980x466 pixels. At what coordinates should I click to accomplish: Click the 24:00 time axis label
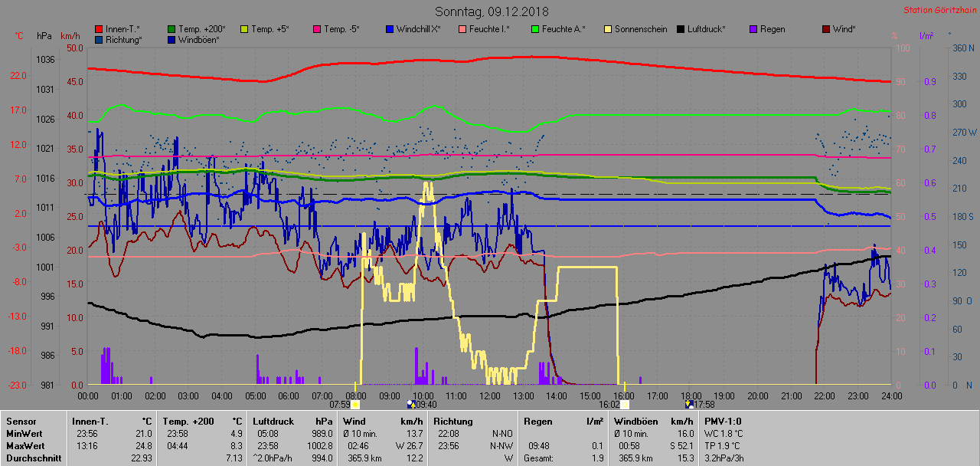coord(891,395)
